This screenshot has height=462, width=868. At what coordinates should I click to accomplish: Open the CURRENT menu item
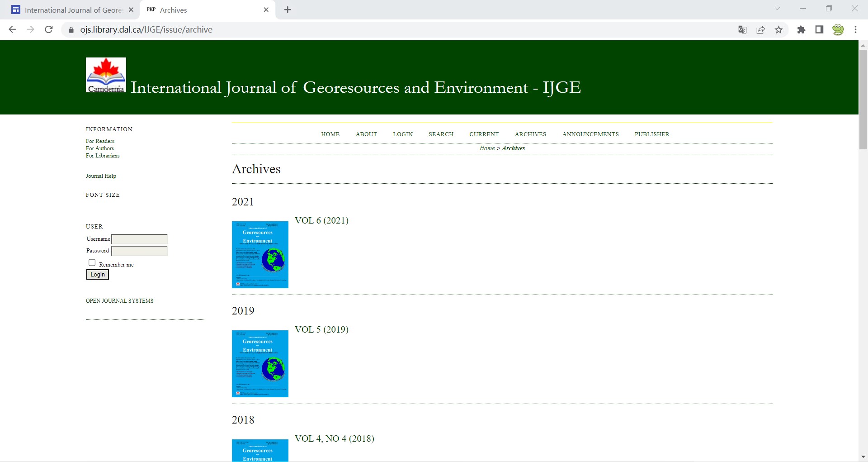tap(484, 134)
